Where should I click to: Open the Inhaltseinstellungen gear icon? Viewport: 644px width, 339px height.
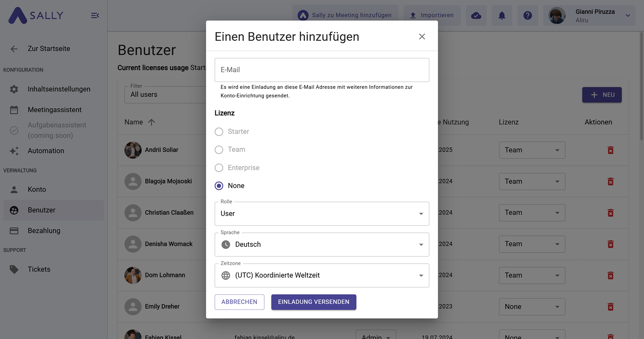coord(14,89)
